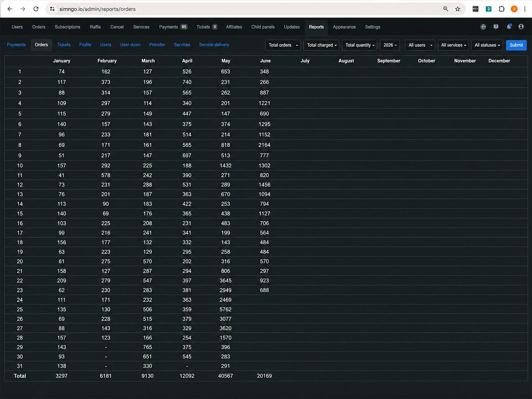Bookmark this page with the star icon
532x399 pixels.
pyautogui.click(x=457, y=9)
